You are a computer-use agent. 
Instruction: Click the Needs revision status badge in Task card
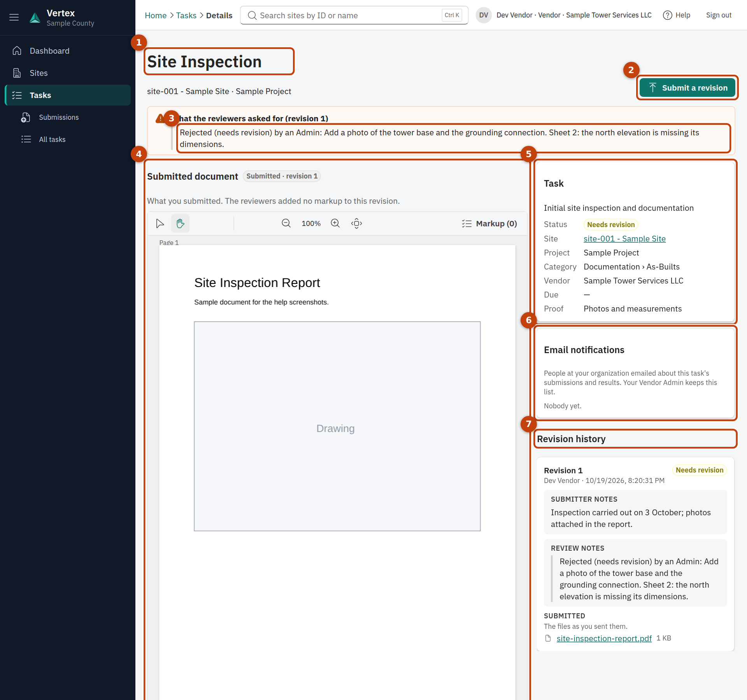tap(611, 225)
